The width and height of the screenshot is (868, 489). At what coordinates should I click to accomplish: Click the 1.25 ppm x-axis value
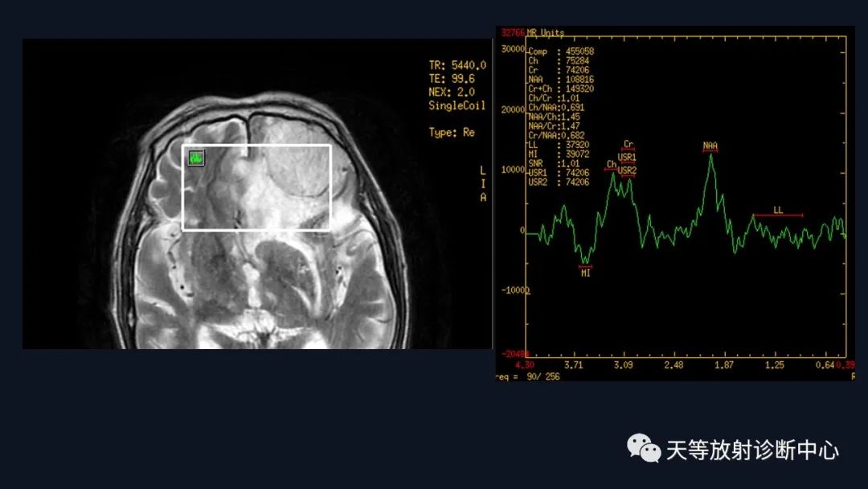click(x=775, y=365)
